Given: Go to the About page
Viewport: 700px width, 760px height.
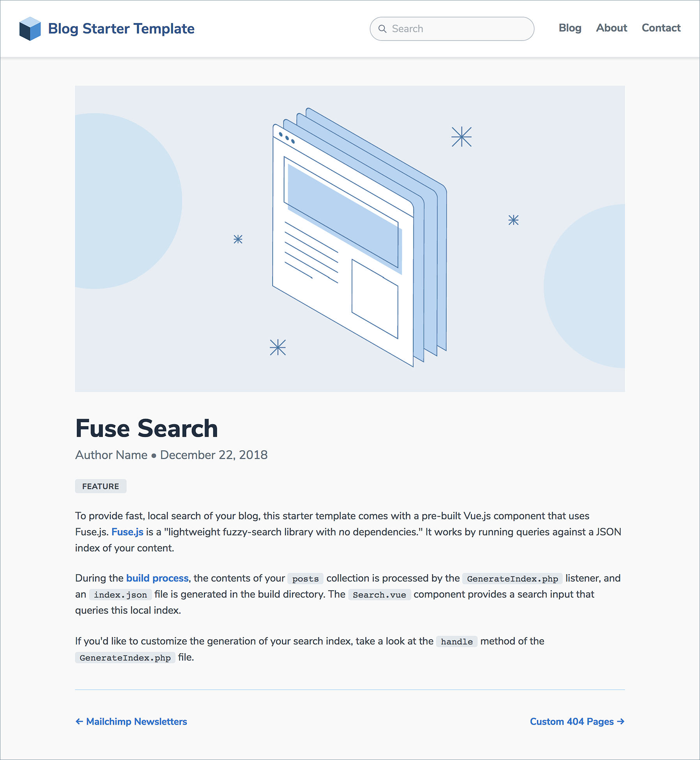Looking at the screenshot, I should [x=611, y=28].
